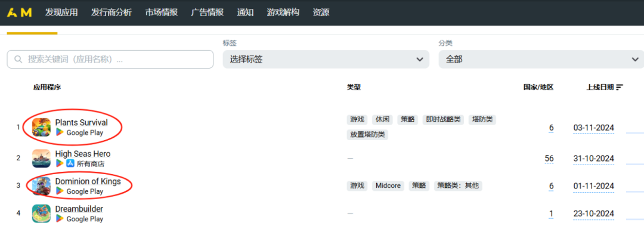Select the 放置塔防类 tag
Image resolution: width=644 pixels, height=226 pixels.
[x=367, y=134]
